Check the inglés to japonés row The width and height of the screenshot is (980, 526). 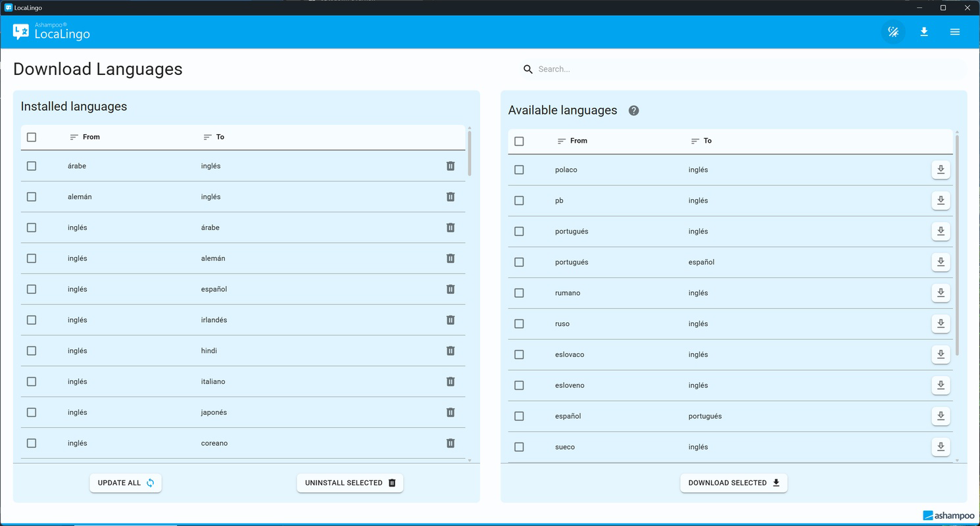tap(32, 412)
